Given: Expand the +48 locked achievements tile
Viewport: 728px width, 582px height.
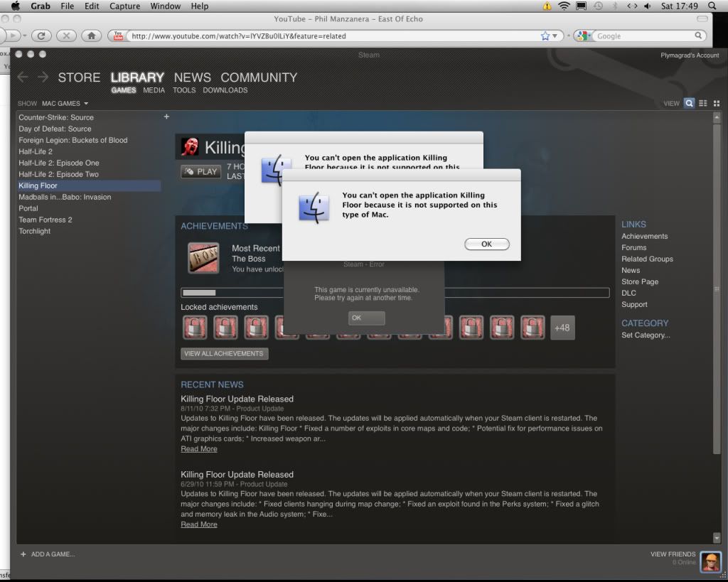Looking at the screenshot, I should click(x=562, y=328).
